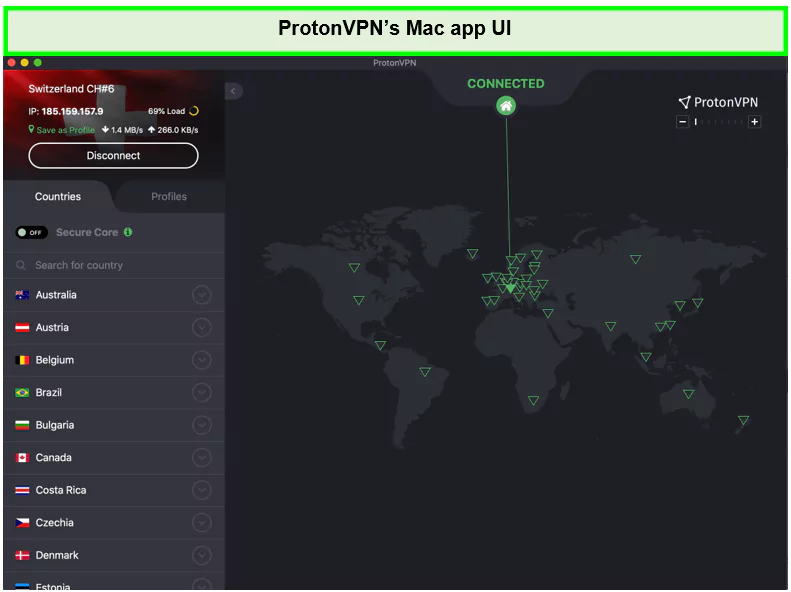Expand the Denmark server list
Image resolution: width=791 pixels, height=592 pixels.
[201, 555]
